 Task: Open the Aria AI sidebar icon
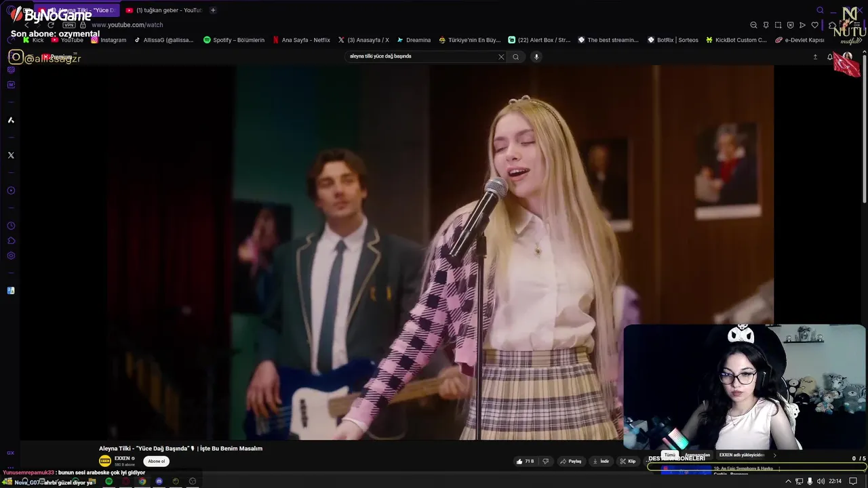[11, 120]
